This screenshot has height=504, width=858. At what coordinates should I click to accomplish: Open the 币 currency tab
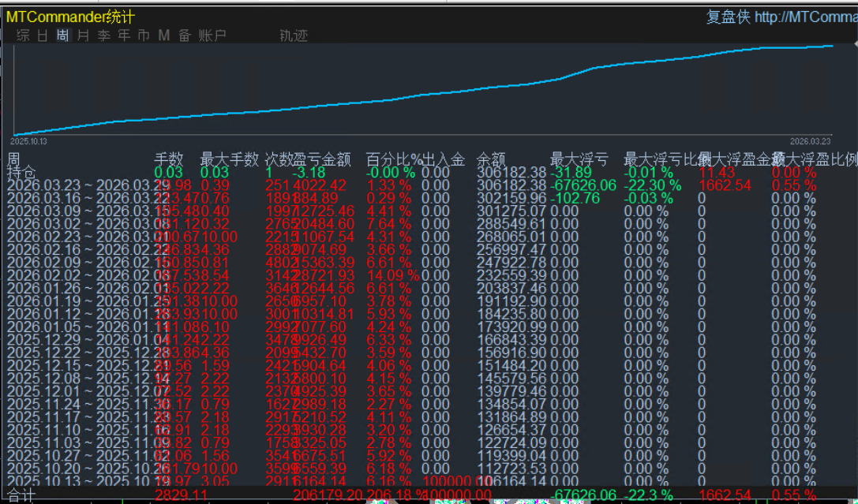(144, 35)
